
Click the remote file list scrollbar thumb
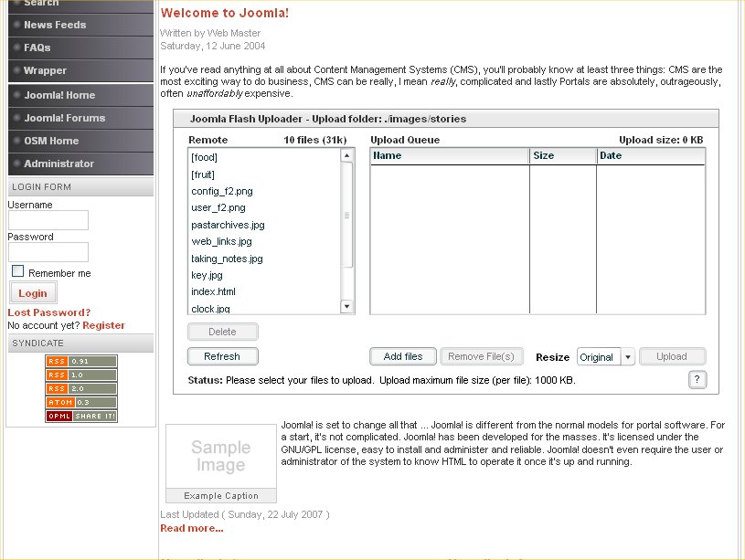point(346,216)
